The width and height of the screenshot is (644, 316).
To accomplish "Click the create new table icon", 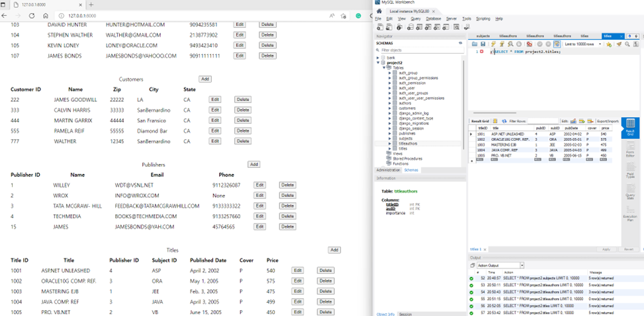I will pyautogui.click(x=420, y=27).
